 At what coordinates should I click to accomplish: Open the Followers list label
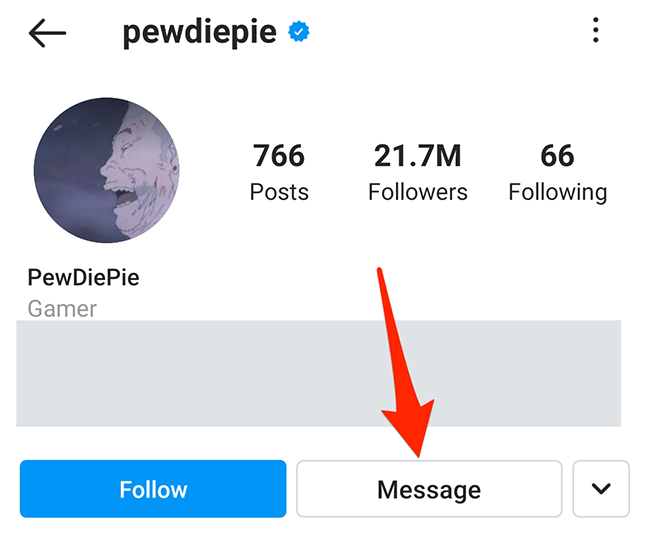(417, 192)
